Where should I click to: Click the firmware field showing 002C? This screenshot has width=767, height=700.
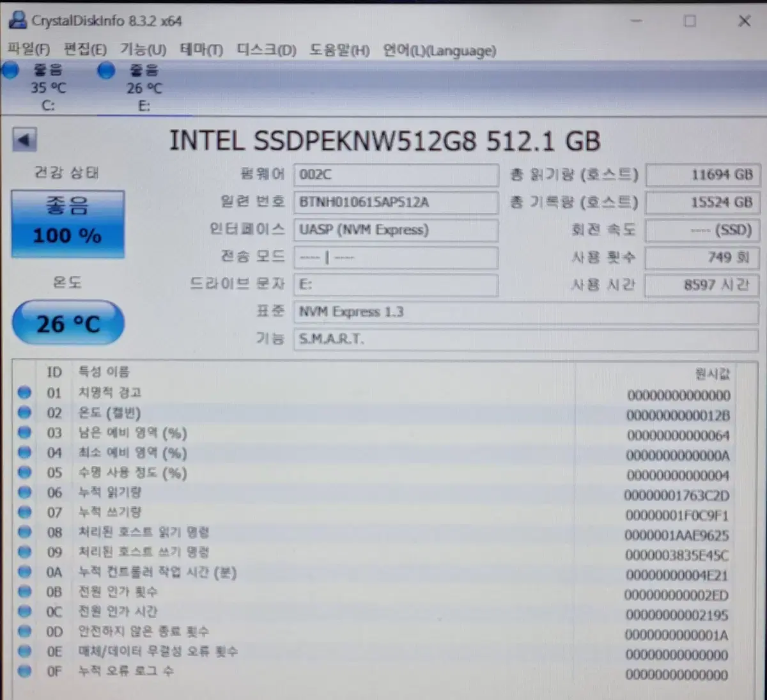[396, 175]
